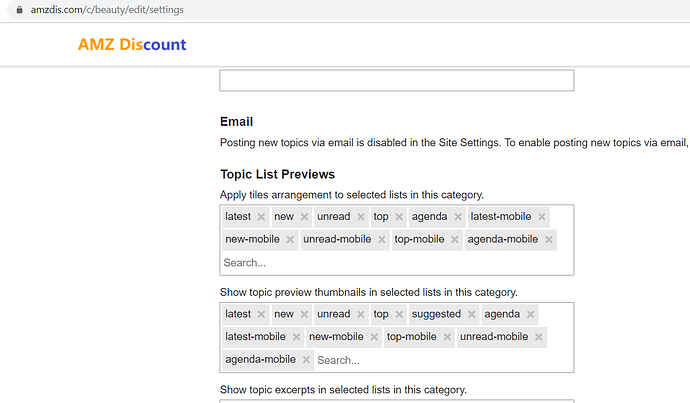Open the AMZ Discount site logo
Viewport: 690px width, 403px height.
pyautogui.click(x=132, y=44)
